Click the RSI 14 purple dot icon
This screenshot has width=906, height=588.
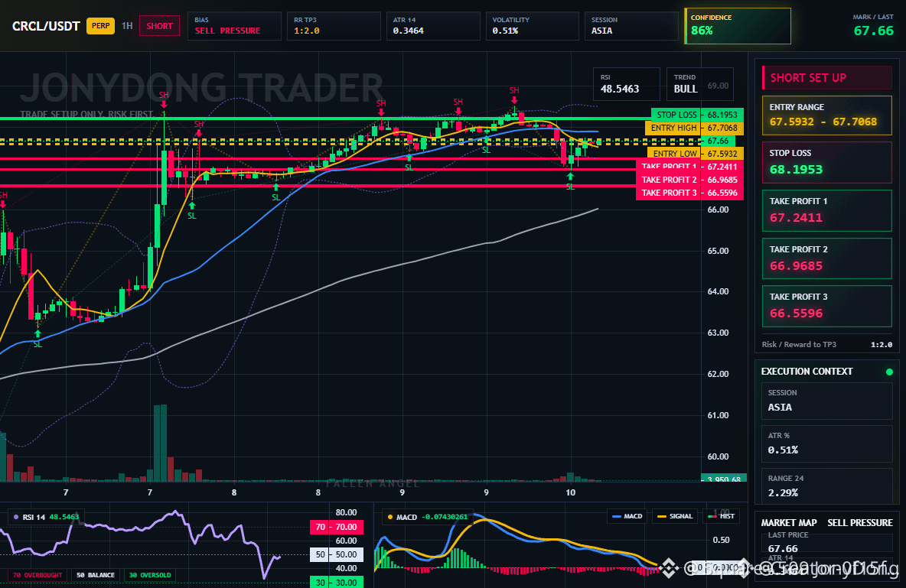[15, 517]
